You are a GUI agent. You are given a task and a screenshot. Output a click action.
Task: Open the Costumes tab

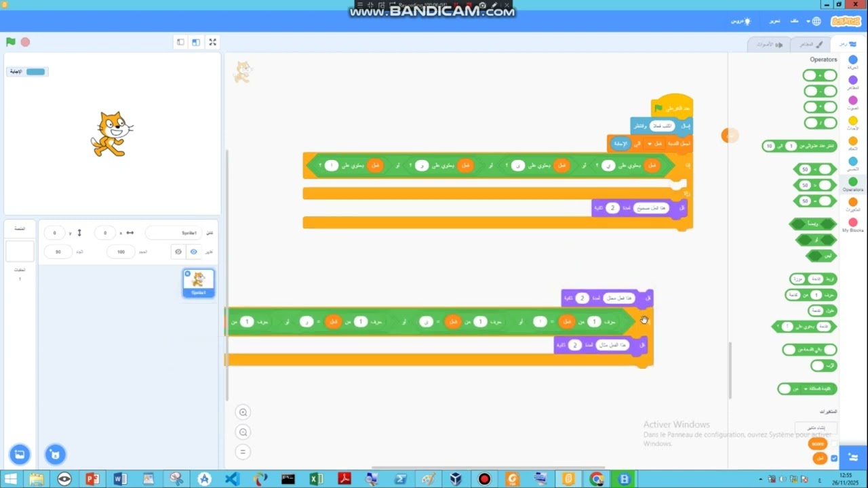(810, 44)
